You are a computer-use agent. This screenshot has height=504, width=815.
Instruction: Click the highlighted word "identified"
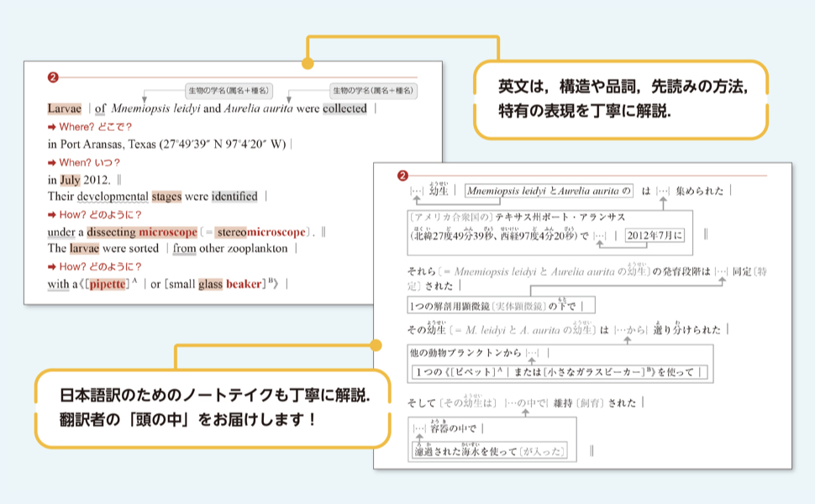coord(234,197)
